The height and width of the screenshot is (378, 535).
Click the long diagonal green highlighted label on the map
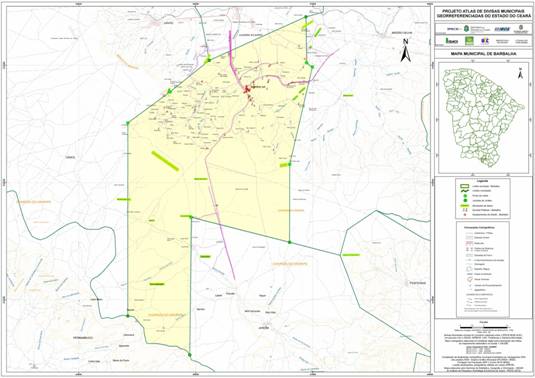165,161
